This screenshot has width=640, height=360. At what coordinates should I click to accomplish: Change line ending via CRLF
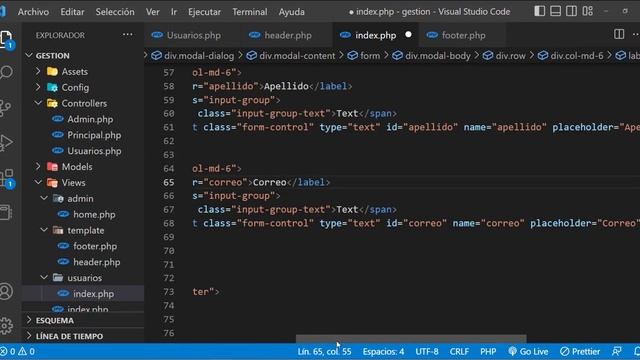(x=459, y=351)
